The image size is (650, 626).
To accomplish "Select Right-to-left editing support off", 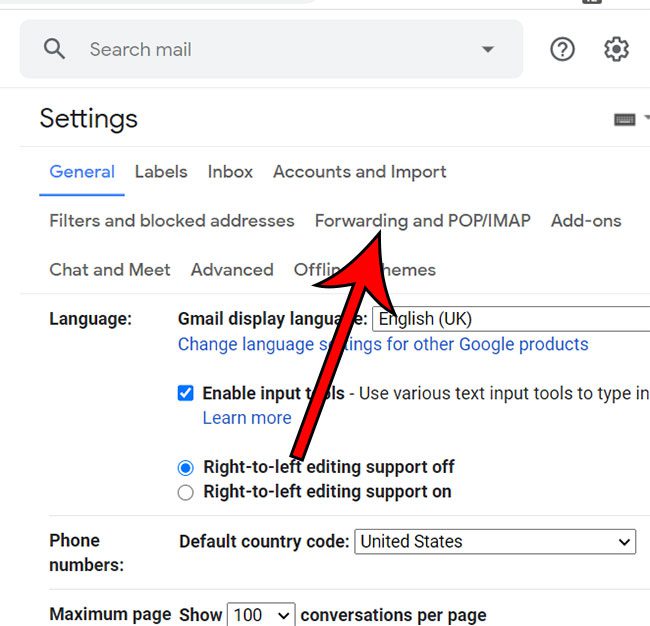I will pos(185,467).
